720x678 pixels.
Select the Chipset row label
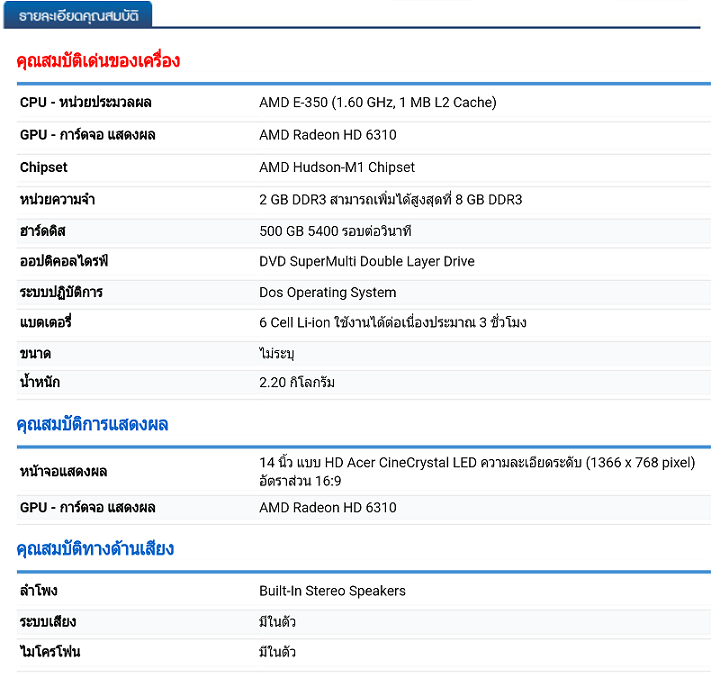[x=44, y=167]
